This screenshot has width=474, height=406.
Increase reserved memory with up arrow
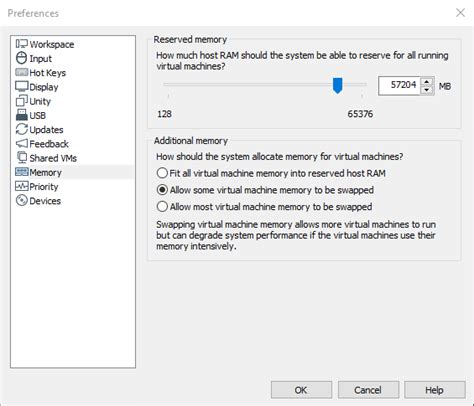coord(427,81)
